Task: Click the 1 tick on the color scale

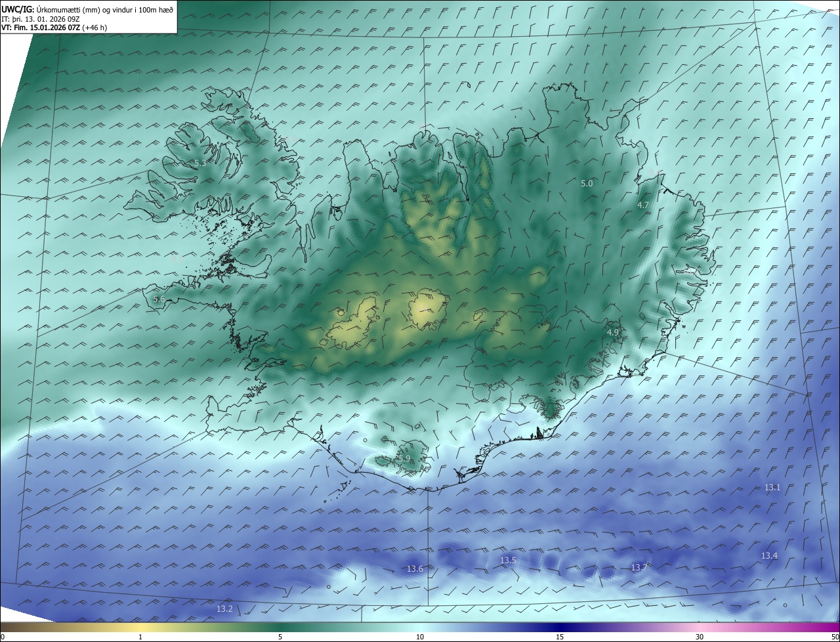Action: coord(140,637)
